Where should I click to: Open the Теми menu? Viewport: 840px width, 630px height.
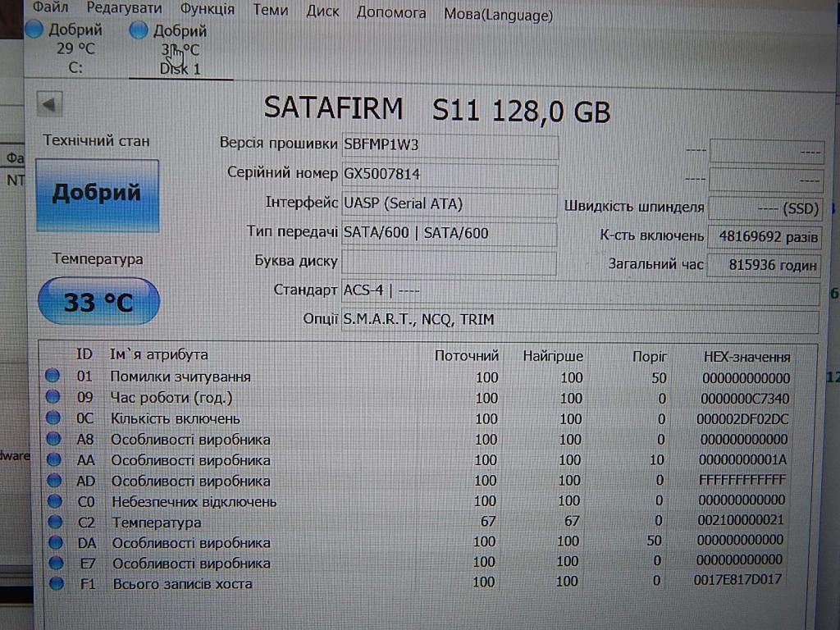click(x=270, y=11)
